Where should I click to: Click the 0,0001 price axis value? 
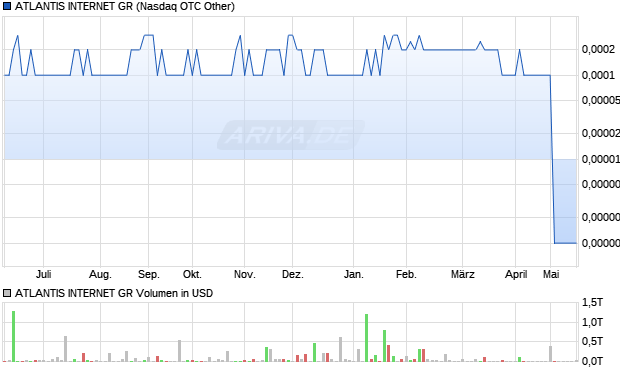tap(598, 75)
